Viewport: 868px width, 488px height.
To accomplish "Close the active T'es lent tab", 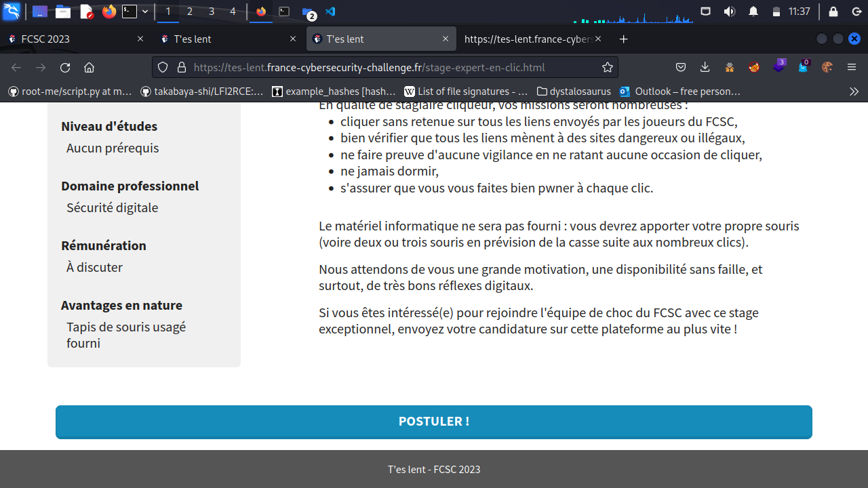I will click(x=446, y=39).
